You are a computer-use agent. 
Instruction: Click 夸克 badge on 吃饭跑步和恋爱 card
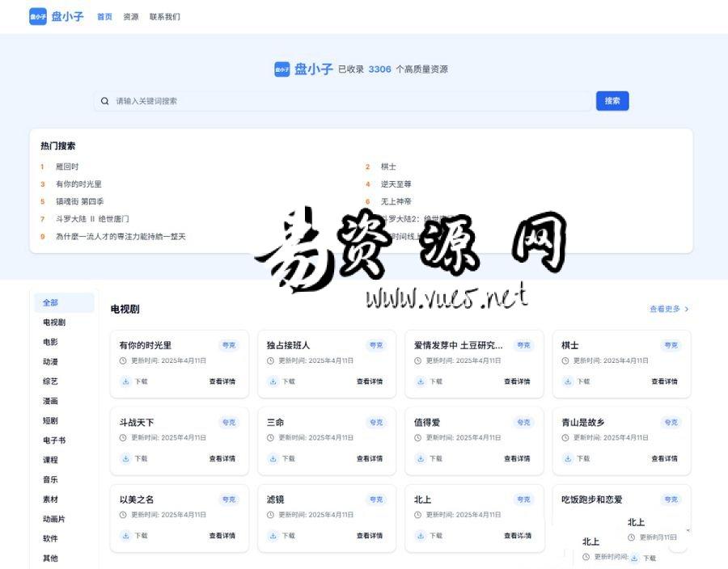[671, 499]
